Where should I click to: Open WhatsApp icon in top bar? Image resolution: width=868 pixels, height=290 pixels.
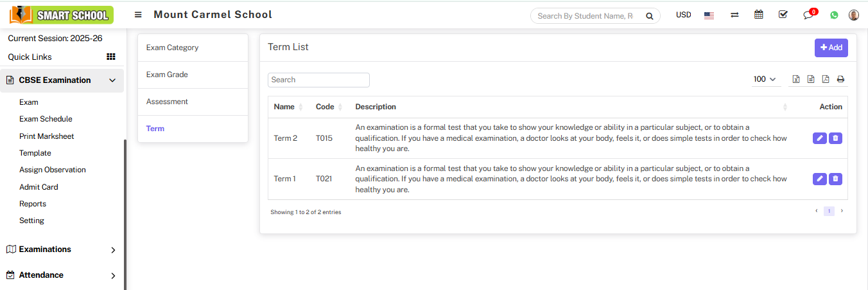834,15
